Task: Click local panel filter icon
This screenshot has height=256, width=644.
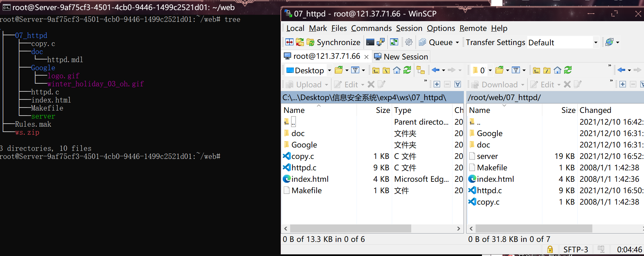Action: (x=355, y=70)
